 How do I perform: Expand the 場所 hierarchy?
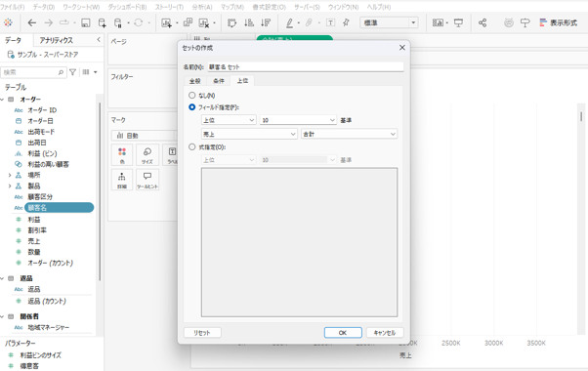click(10, 175)
